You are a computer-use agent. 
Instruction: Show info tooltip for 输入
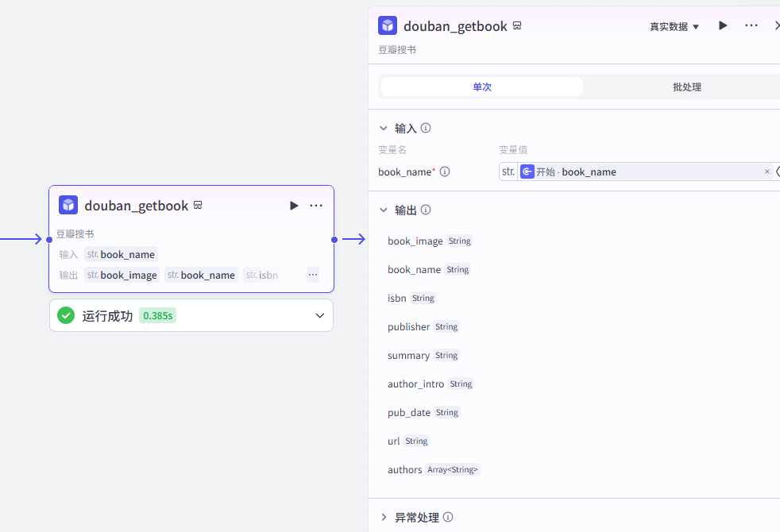coord(426,128)
